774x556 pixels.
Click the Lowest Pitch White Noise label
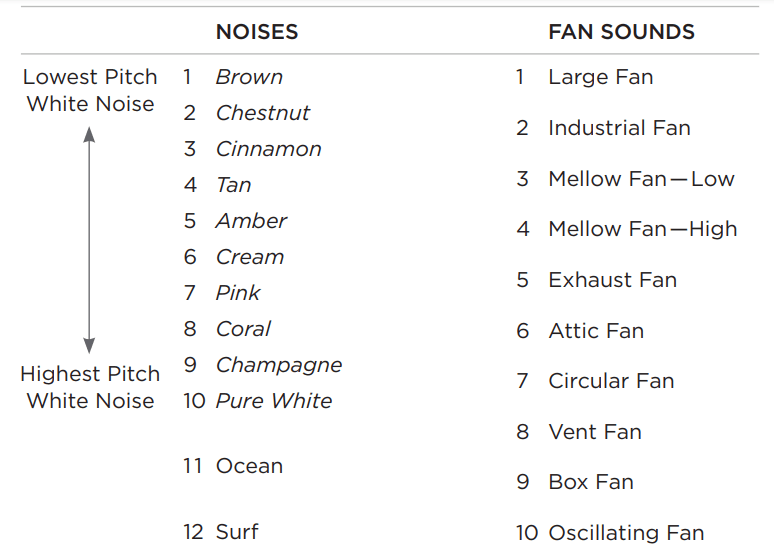(x=90, y=90)
